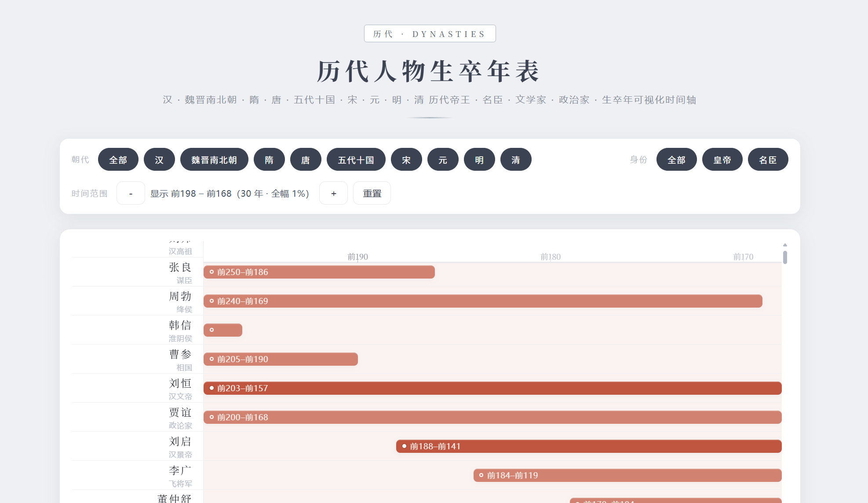The width and height of the screenshot is (868, 503).
Task: Filter by the 宋 dynasty
Action: coord(406,160)
